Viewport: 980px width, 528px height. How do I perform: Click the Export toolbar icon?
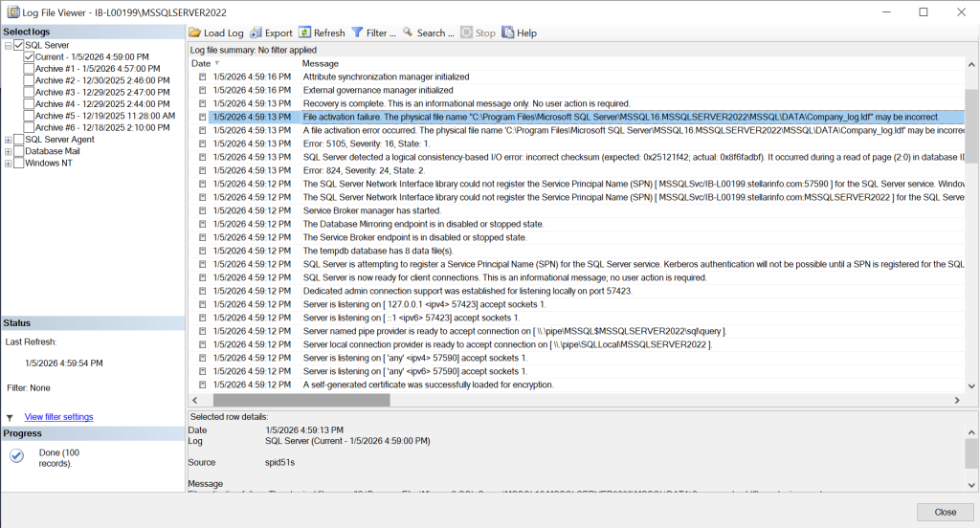(x=256, y=33)
